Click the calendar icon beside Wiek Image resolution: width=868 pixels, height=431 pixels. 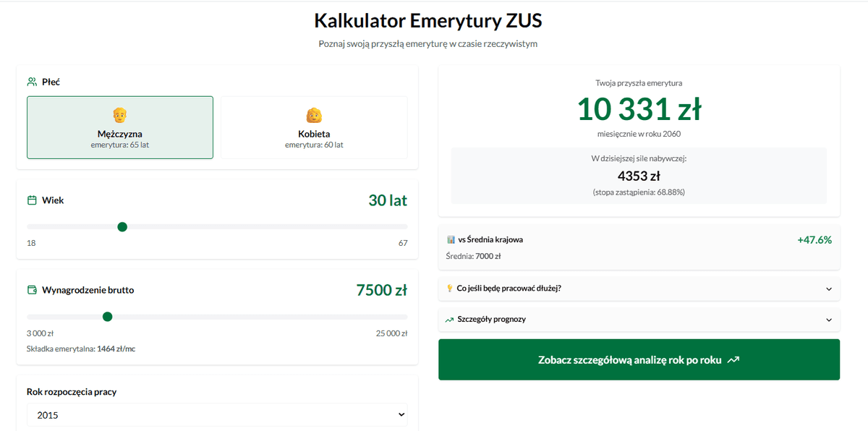click(x=30, y=200)
